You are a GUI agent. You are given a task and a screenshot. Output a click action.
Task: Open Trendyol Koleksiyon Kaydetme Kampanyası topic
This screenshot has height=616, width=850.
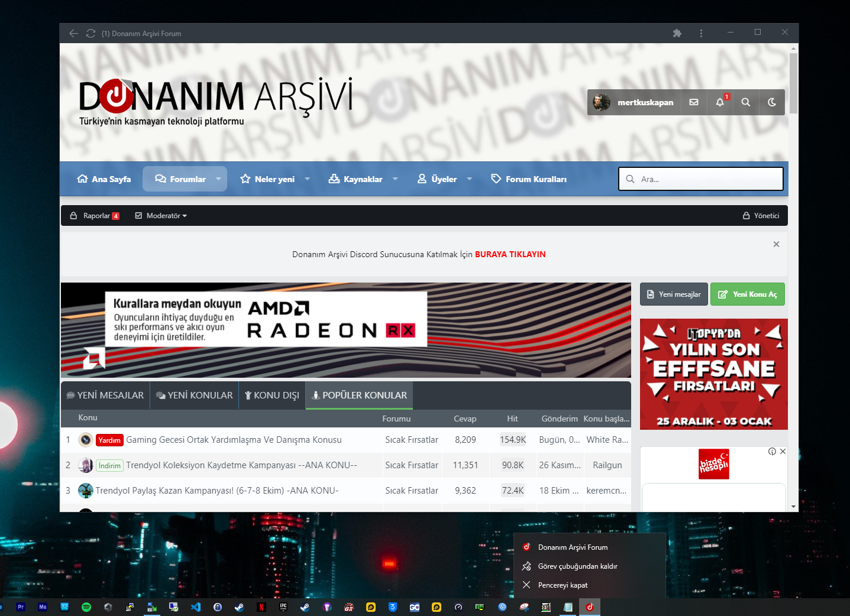coord(241,465)
